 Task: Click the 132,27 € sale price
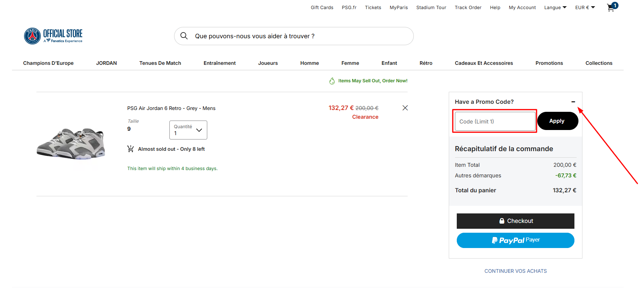click(x=341, y=108)
